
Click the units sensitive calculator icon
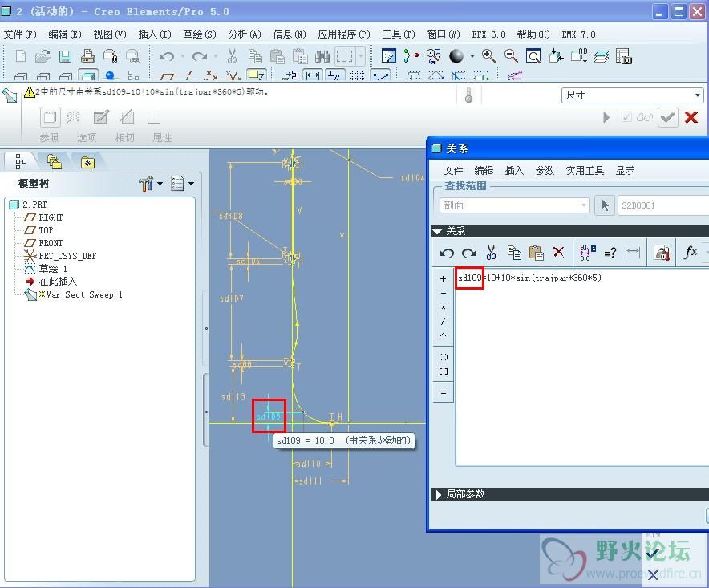pyautogui.click(x=662, y=253)
